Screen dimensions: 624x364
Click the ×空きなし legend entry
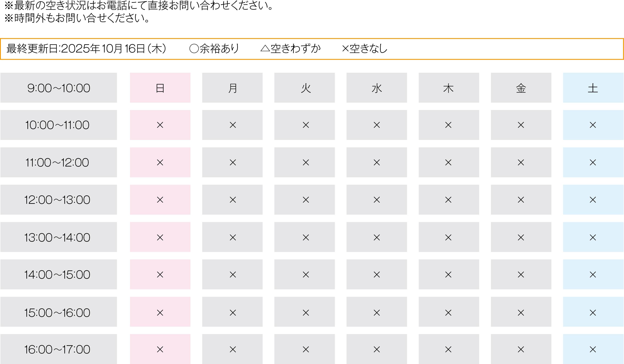(364, 48)
